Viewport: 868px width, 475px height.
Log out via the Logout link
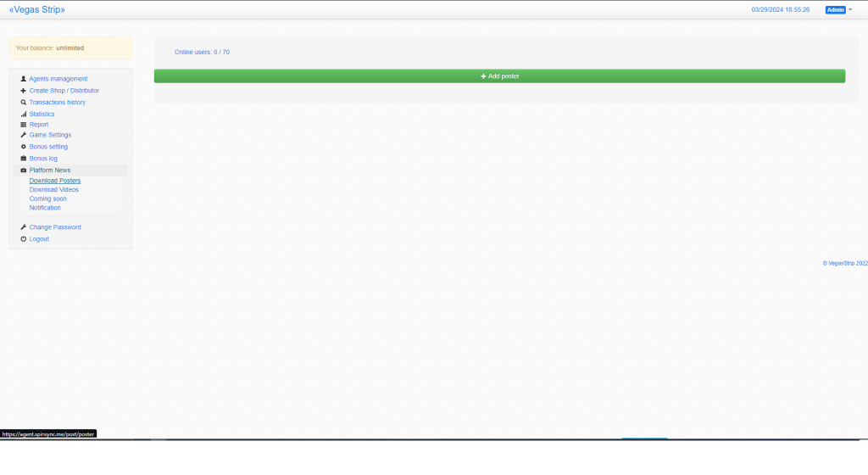tap(39, 239)
